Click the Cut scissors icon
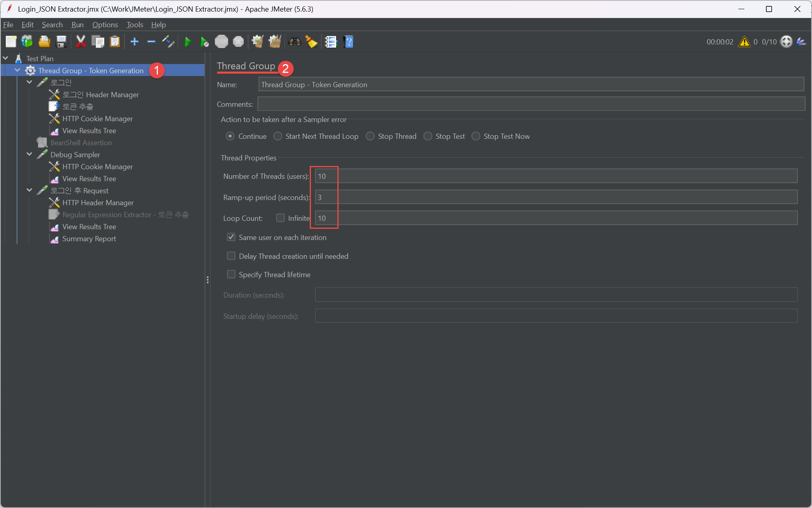 click(x=81, y=42)
